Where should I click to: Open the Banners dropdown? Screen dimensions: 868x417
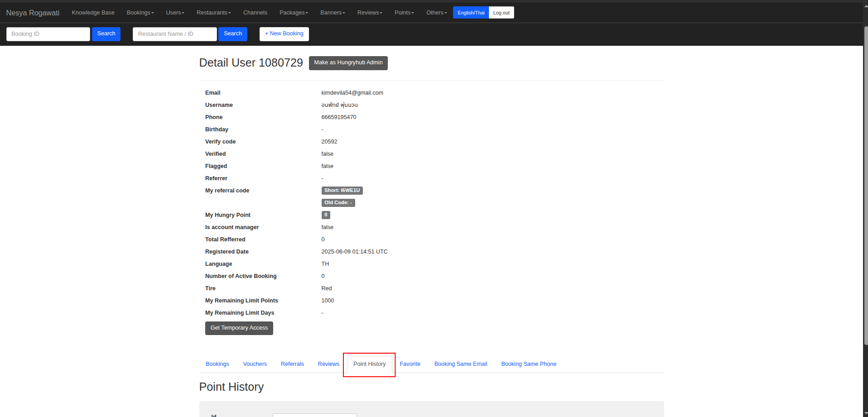(333, 13)
